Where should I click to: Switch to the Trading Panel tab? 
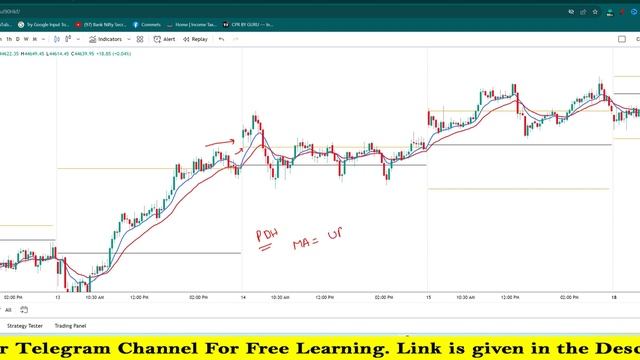pyautogui.click(x=70, y=326)
